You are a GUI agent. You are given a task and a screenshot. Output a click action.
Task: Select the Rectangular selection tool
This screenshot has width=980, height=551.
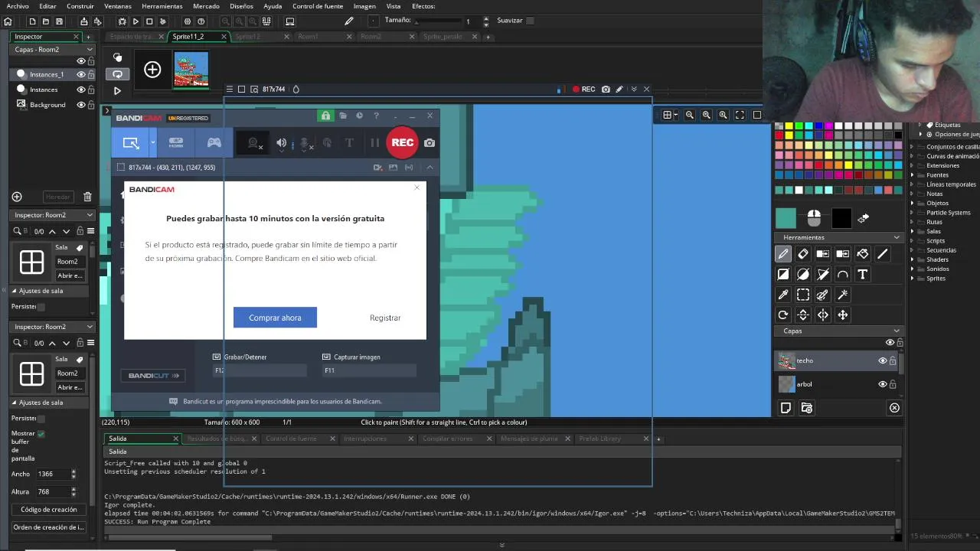[803, 295]
